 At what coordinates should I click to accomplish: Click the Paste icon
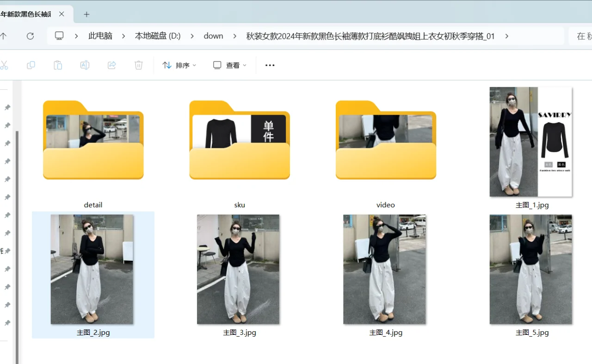pos(58,65)
